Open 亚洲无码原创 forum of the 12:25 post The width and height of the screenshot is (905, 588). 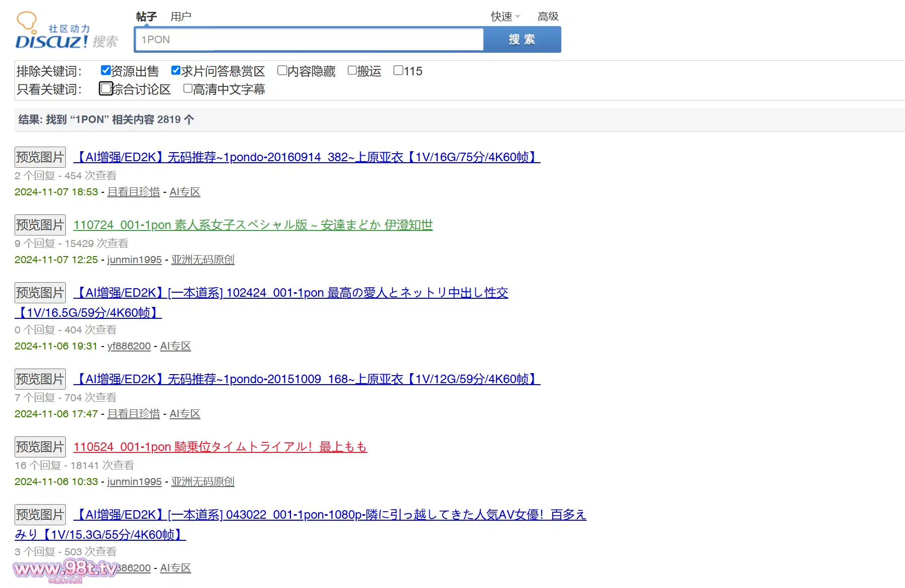pyautogui.click(x=203, y=260)
